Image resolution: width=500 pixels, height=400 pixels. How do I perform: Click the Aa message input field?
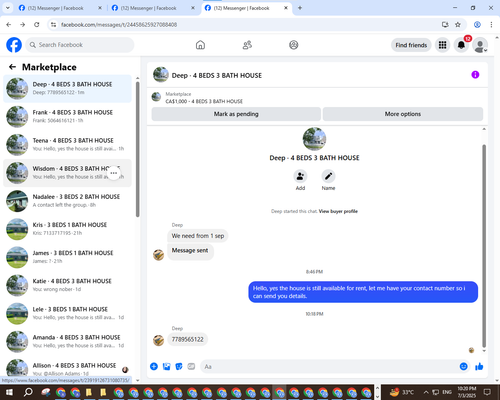pos(330,367)
